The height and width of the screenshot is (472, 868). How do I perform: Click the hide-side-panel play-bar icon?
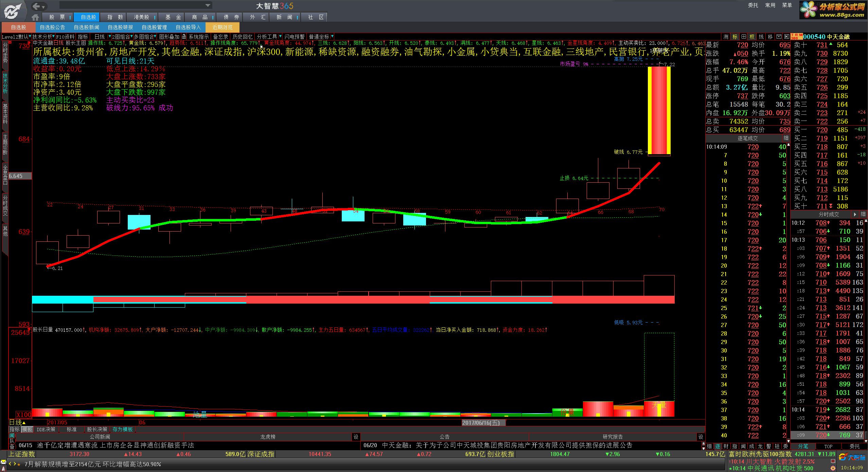[x=786, y=37]
